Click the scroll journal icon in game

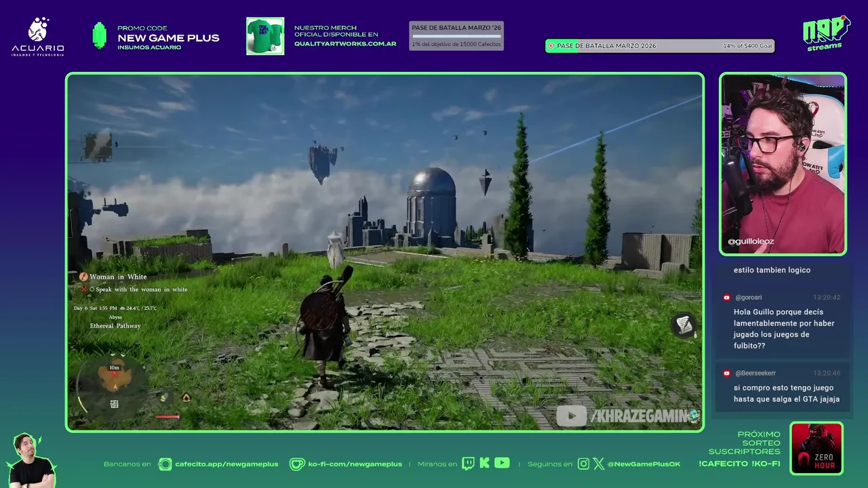[684, 325]
